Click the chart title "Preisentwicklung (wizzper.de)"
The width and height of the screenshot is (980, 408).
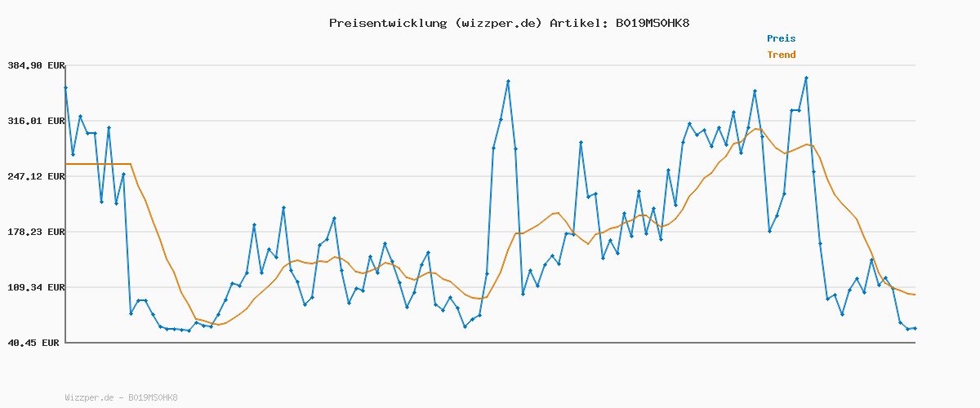(435, 23)
